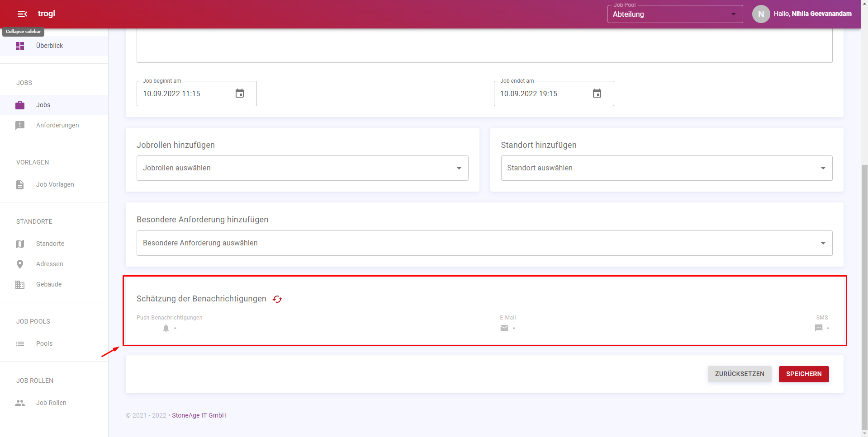Open Anforderungen in the sidebar
This screenshot has width=868, height=437.
click(57, 125)
